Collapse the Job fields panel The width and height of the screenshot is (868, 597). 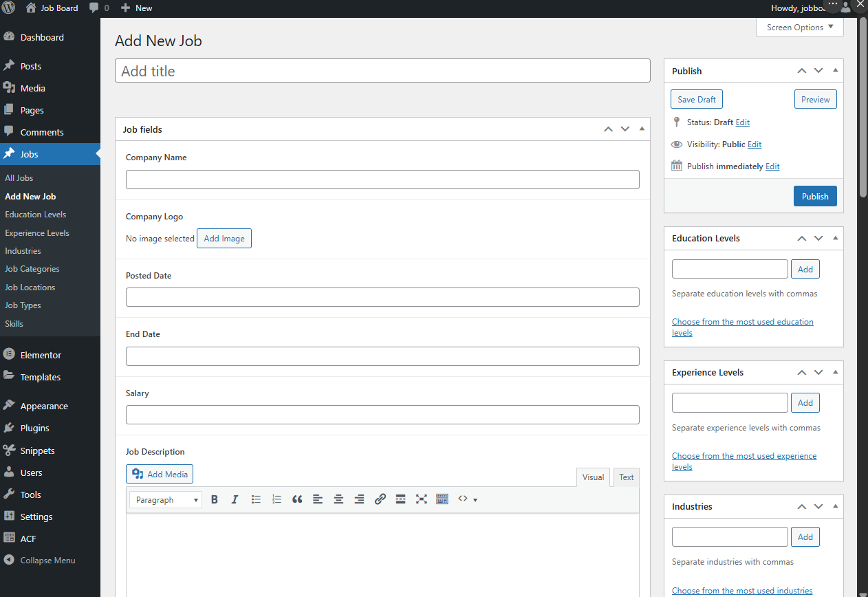click(642, 129)
